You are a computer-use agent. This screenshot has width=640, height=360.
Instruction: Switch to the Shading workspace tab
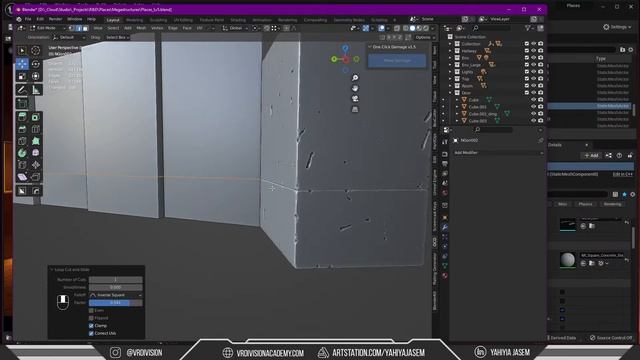[238, 20]
